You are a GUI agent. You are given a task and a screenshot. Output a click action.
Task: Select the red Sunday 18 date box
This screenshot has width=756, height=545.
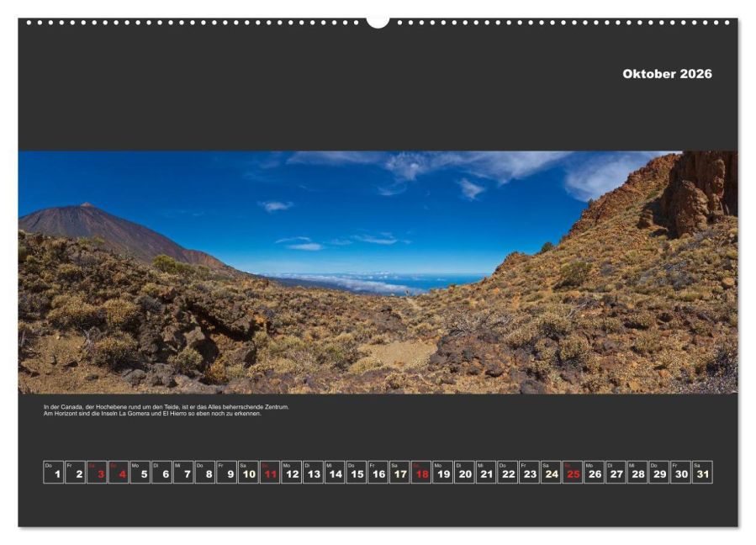(x=421, y=472)
